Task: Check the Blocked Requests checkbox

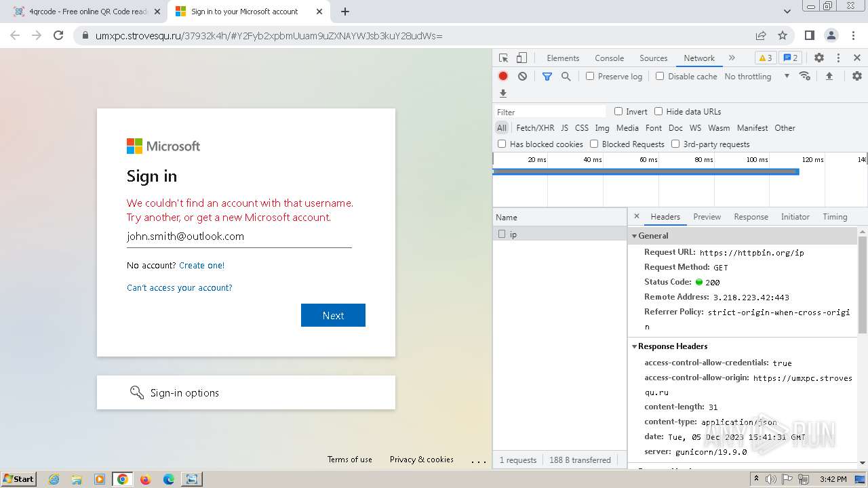Action: [594, 144]
